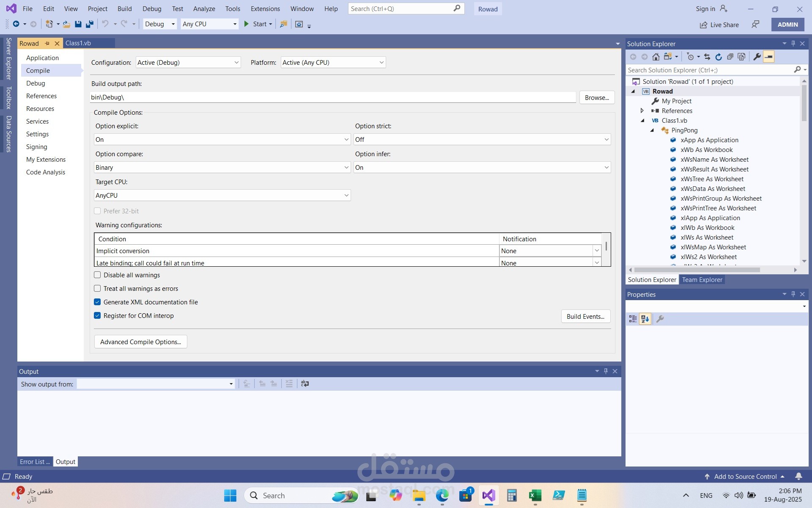Open the Show output from dropdown

(156, 384)
